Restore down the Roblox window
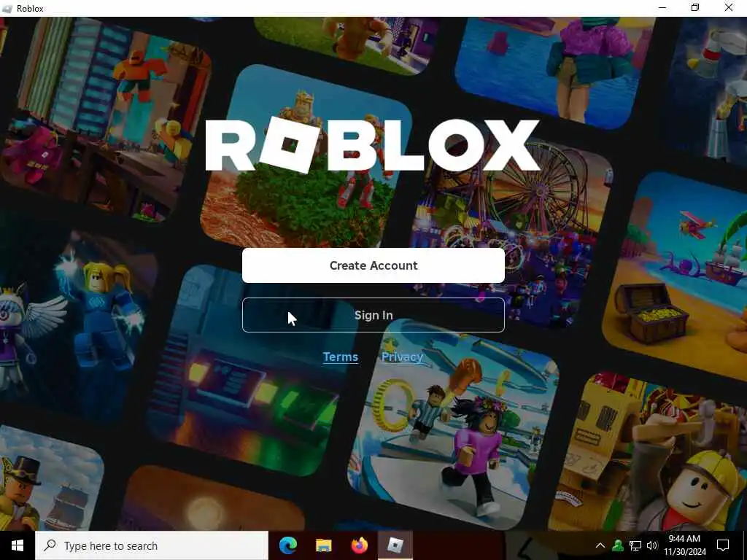The width and height of the screenshot is (747, 560). pyautogui.click(x=695, y=8)
